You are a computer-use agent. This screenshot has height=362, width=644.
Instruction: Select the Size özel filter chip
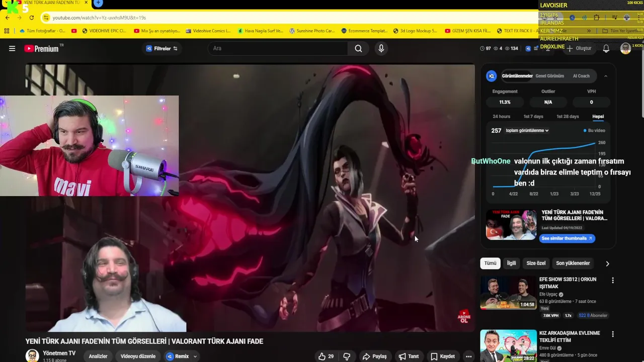pyautogui.click(x=536, y=263)
